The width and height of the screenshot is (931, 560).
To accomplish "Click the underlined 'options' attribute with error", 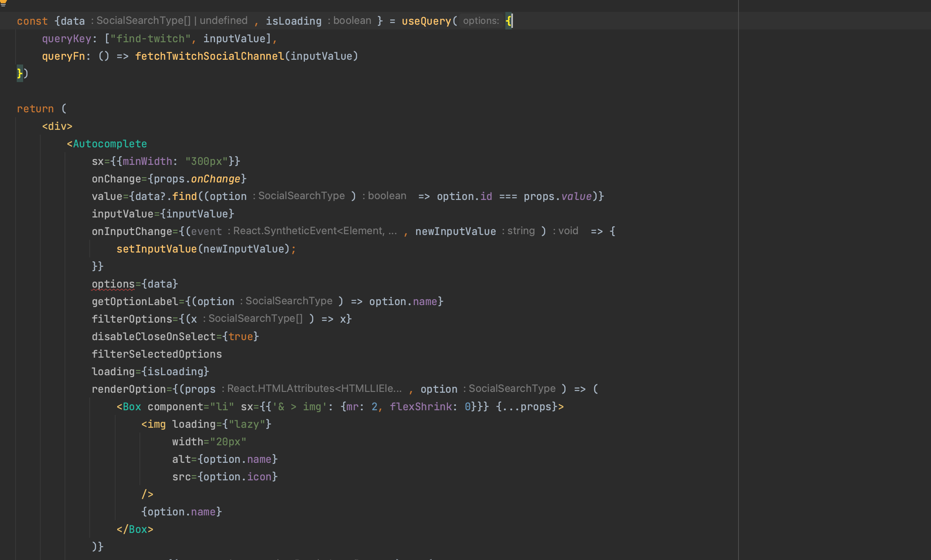I will (113, 284).
